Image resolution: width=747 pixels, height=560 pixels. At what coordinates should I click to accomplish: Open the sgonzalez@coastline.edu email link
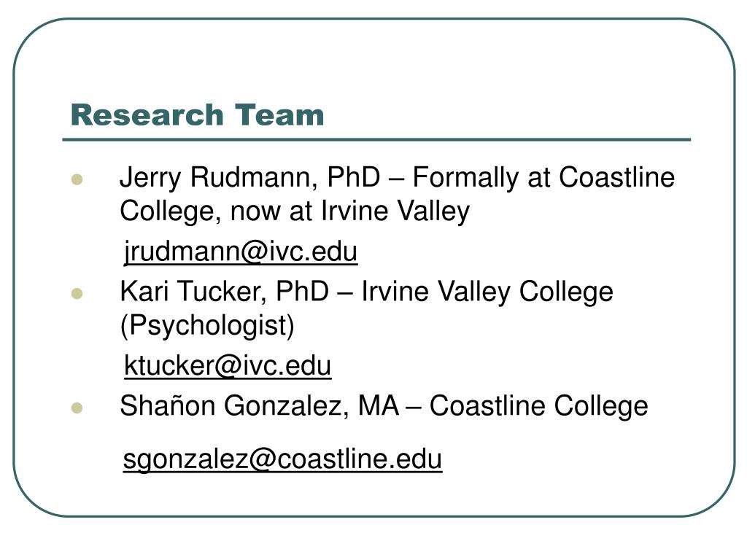coord(282,459)
